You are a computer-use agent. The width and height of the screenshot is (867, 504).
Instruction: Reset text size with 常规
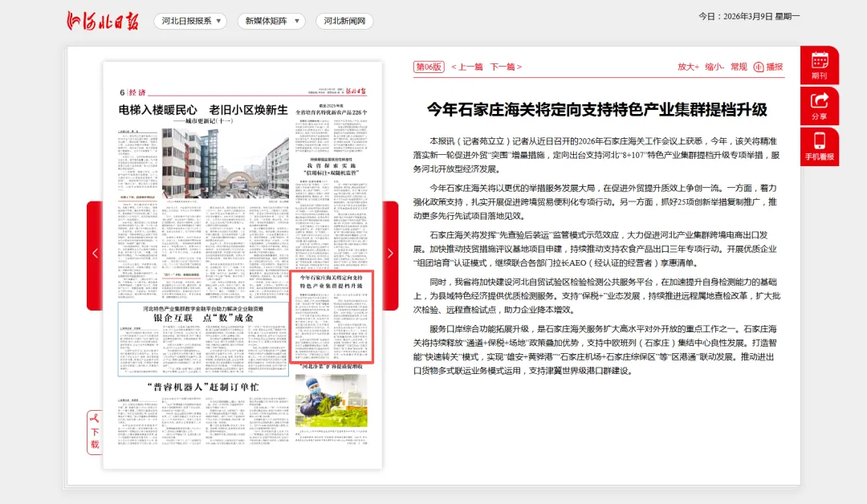point(739,67)
